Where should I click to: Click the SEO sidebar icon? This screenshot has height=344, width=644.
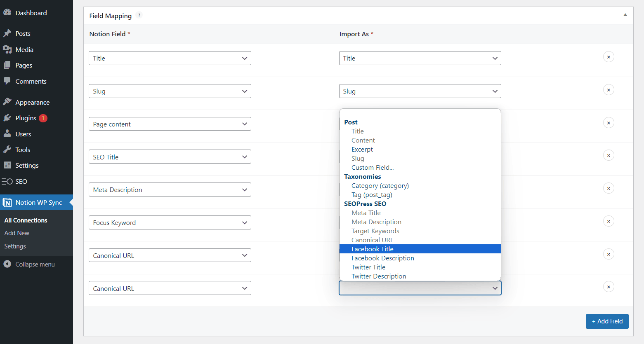7,181
